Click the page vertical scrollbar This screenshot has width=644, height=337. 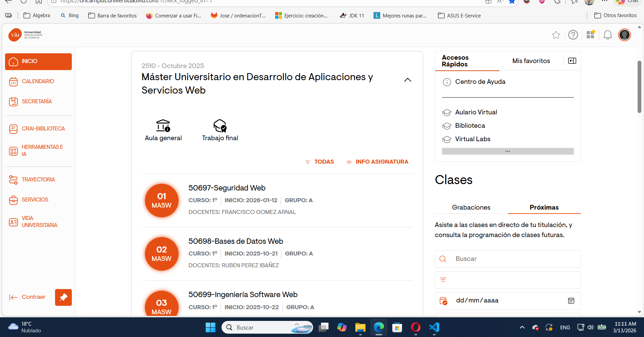(639, 87)
